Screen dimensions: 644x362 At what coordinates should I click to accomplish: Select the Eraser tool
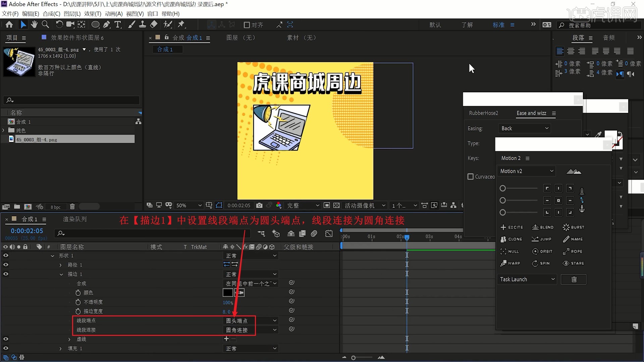pos(154,24)
